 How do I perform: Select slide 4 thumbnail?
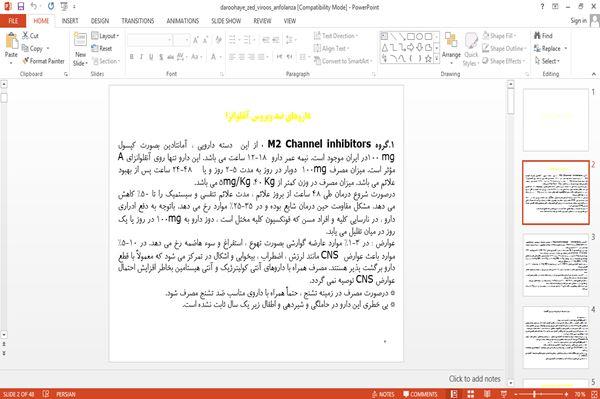(x=556, y=337)
